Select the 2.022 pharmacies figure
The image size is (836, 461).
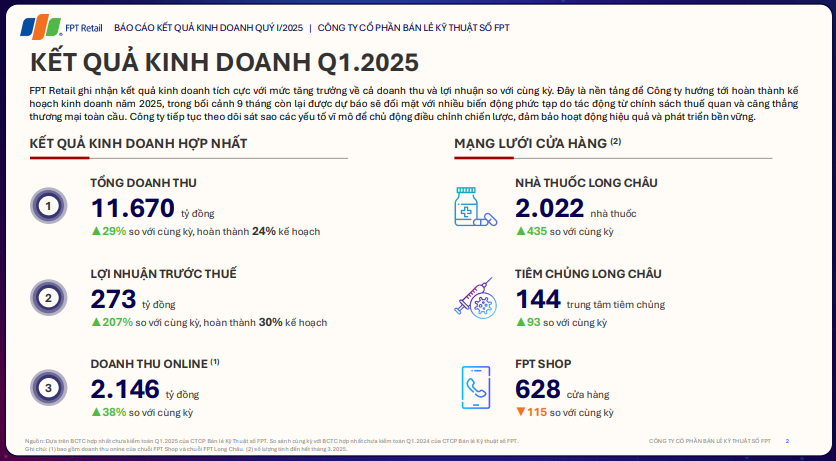(550, 208)
